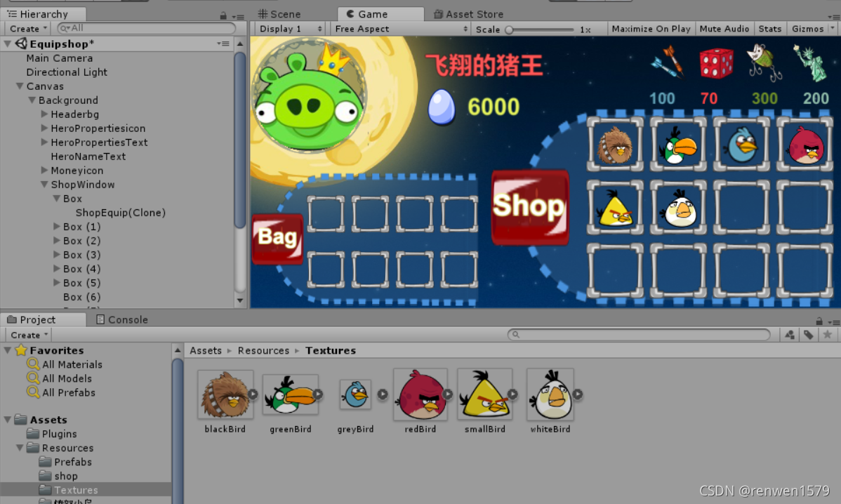Switch to the Scene tab

[279, 15]
